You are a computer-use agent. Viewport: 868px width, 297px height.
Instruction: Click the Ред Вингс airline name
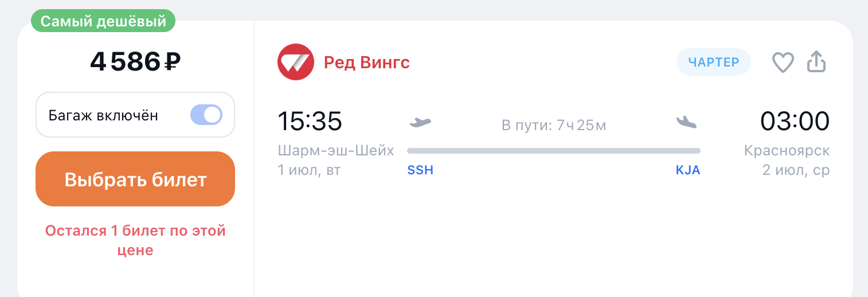coord(367,62)
